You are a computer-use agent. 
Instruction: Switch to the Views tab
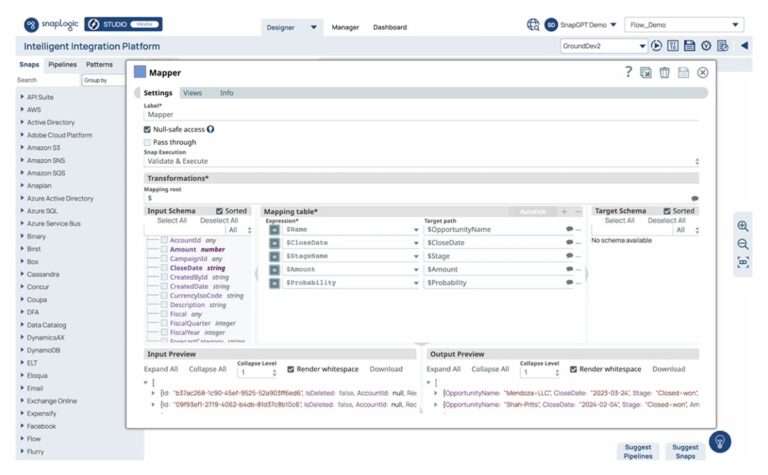(192, 92)
